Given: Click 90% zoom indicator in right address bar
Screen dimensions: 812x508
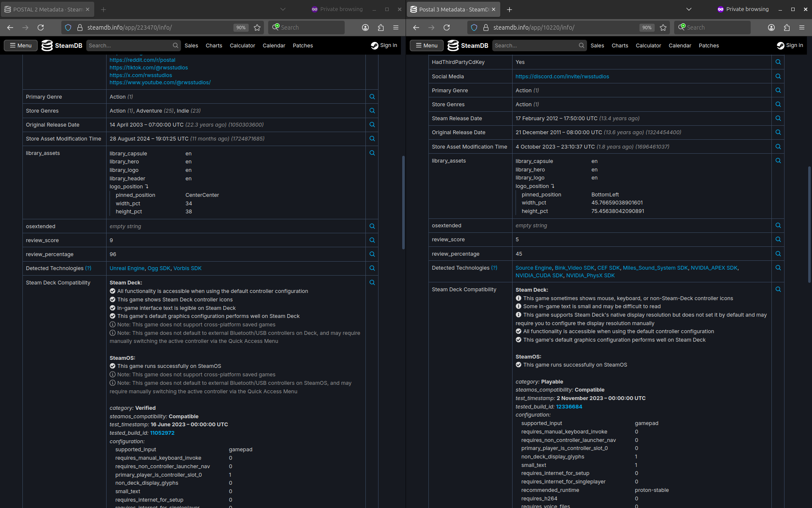Looking at the screenshot, I should click(647, 28).
